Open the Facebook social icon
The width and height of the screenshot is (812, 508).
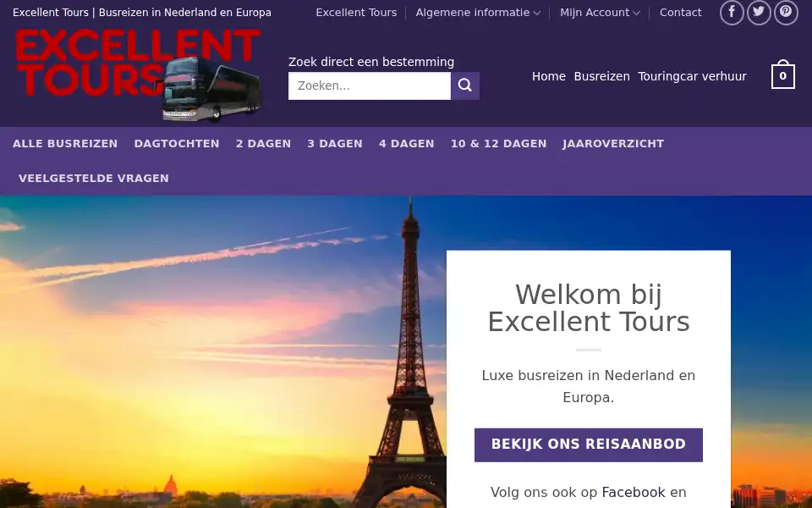tap(731, 13)
